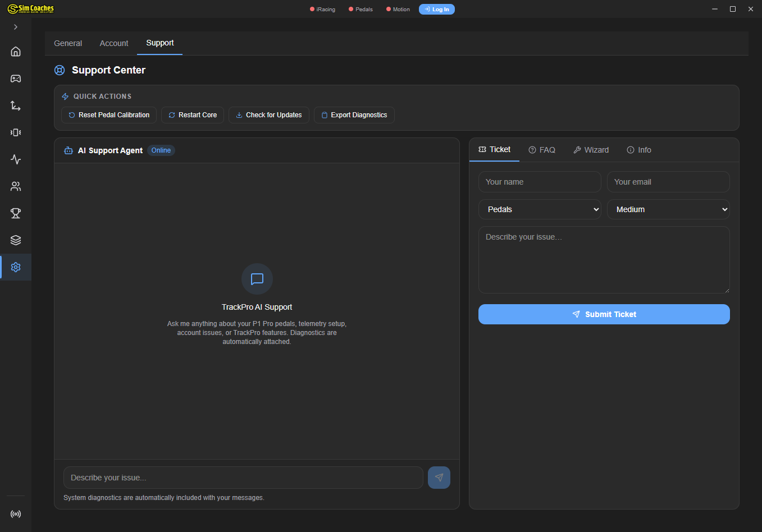Open the Wizard tab

click(591, 149)
